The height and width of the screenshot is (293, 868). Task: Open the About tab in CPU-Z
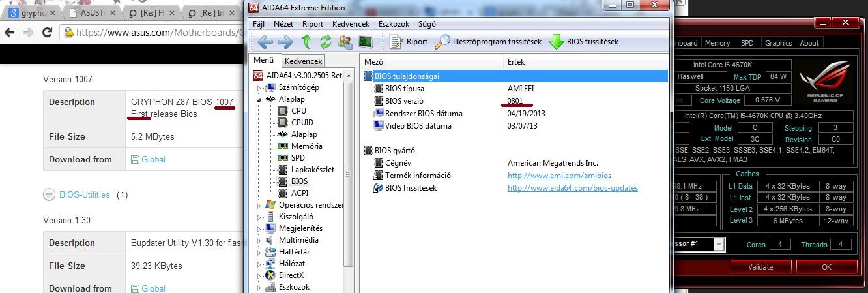click(809, 43)
